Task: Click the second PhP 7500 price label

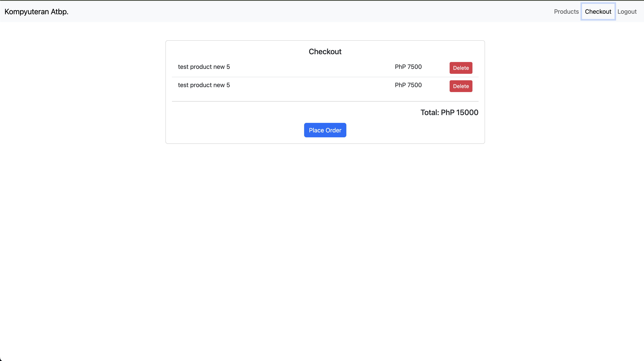Action: coord(408,85)
